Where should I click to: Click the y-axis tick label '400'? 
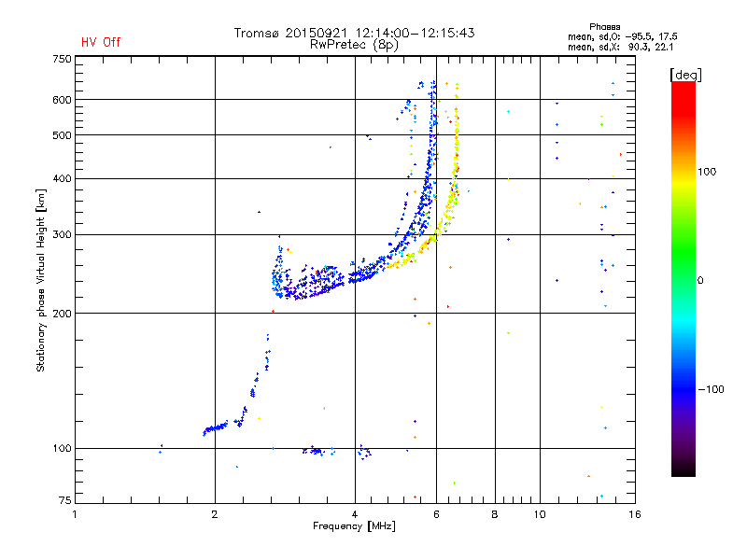point(62,178)
